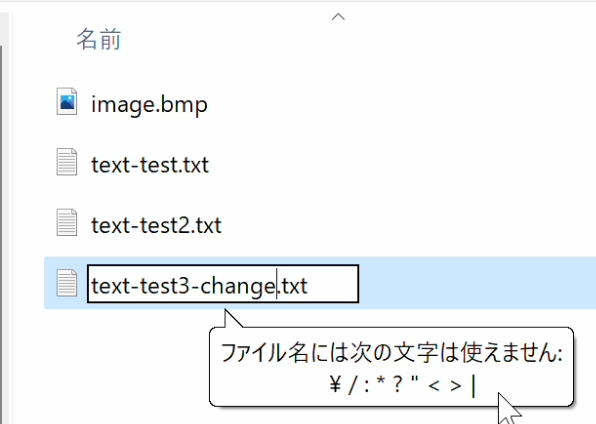Select the text-test.txt file name
This screenshot has width=596, height=424.
[150, 165]
